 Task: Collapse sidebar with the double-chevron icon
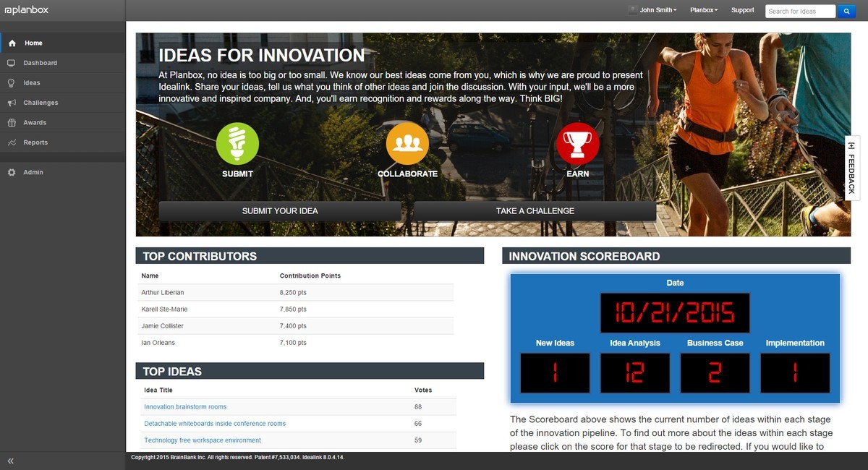[11, 461]
